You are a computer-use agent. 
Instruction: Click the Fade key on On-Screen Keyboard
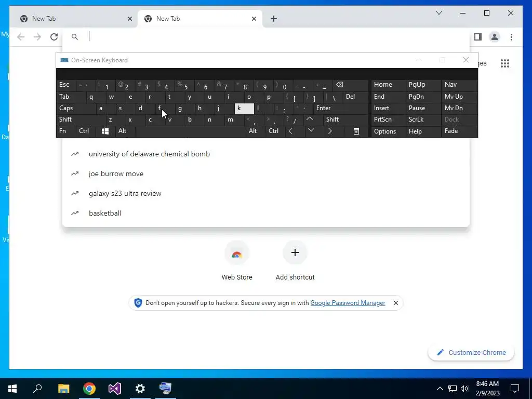[x=459, y=131]
